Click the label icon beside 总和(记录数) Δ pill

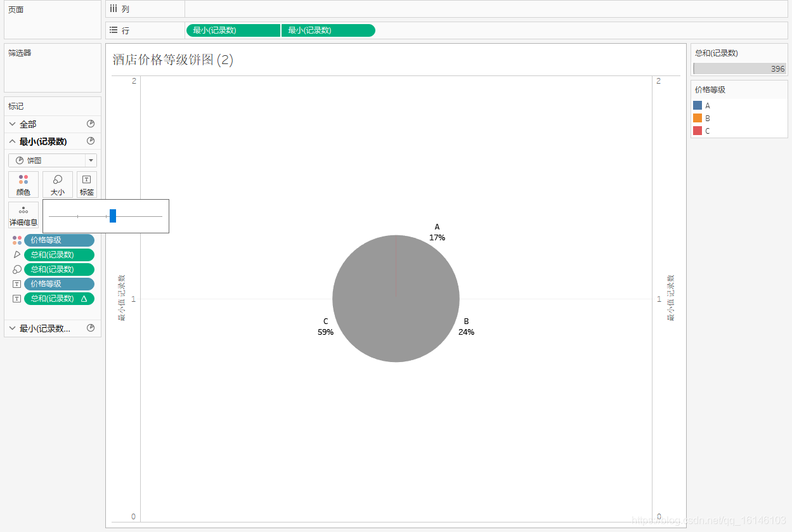pyautogui.click(x=17, y=299)
